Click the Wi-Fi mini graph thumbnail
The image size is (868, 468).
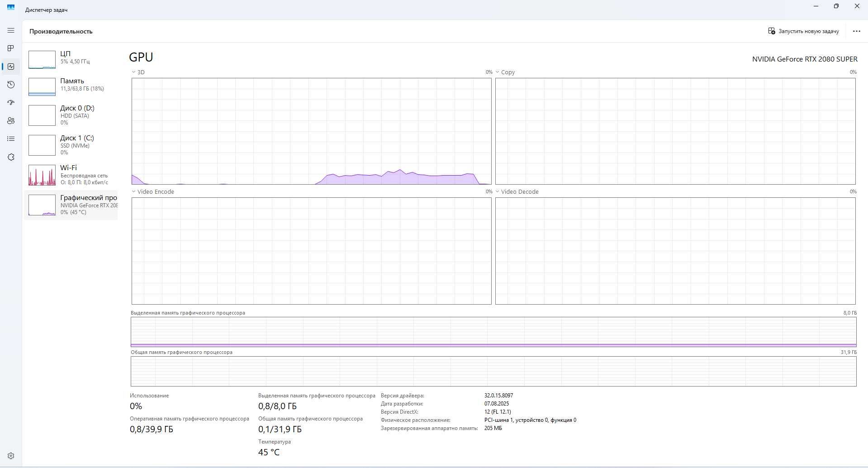[x=42, y=175]
